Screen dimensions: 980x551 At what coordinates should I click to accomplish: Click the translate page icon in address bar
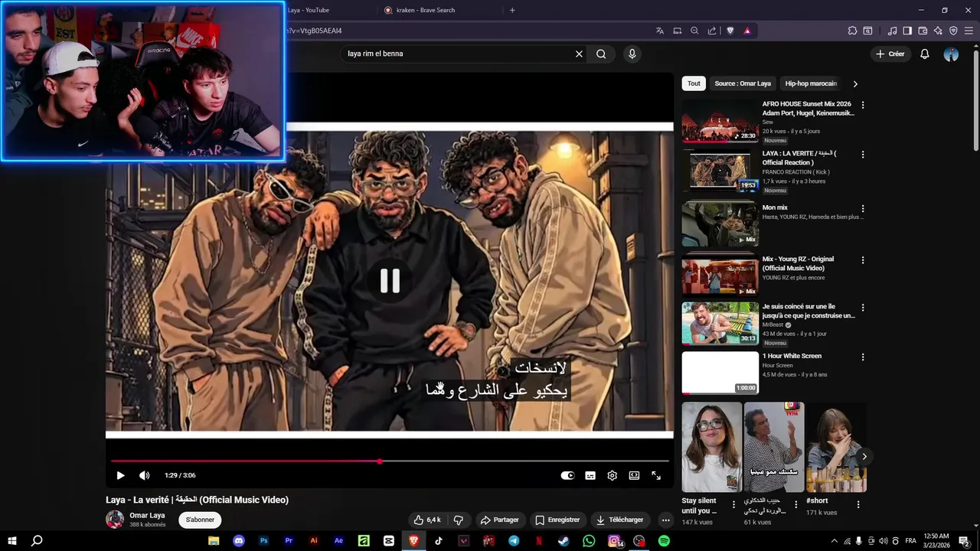pos(659,31)
